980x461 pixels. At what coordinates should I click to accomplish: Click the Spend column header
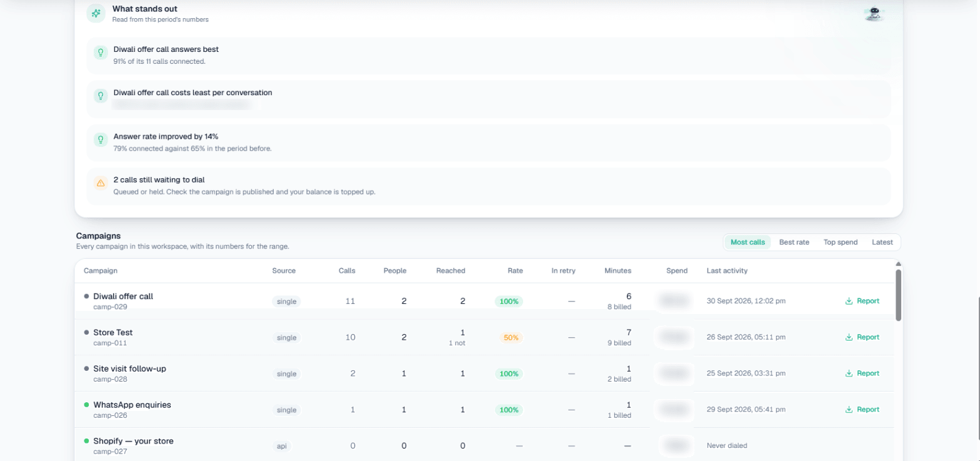click(677, 271)
